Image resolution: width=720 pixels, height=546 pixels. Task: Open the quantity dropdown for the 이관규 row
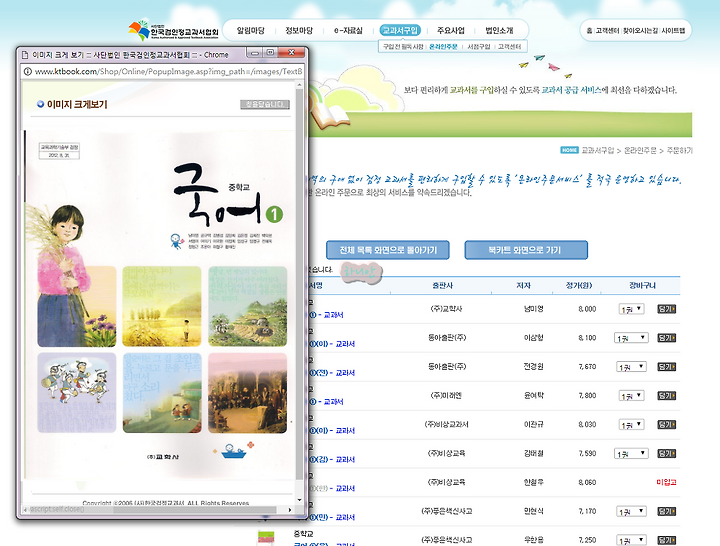point(631,425)
